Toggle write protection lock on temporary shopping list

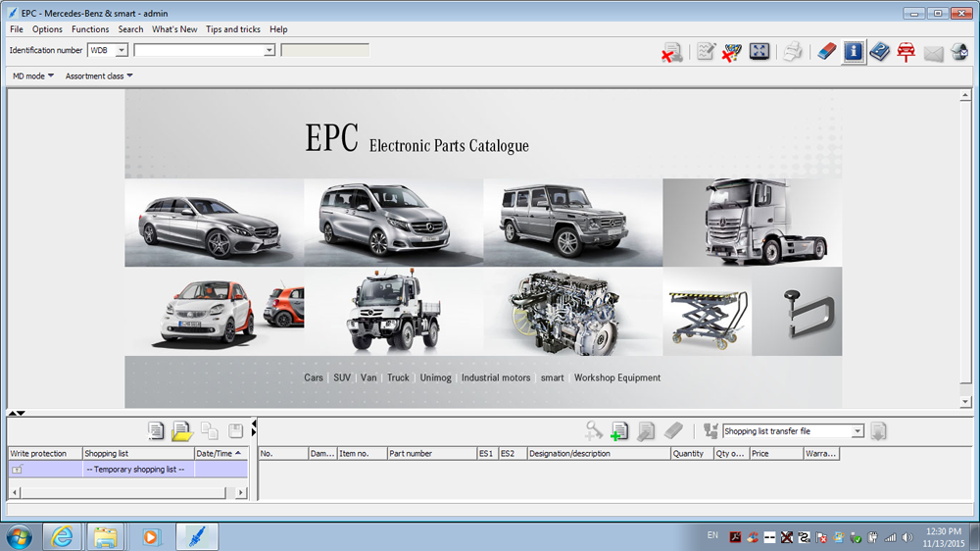click(17, 470)
